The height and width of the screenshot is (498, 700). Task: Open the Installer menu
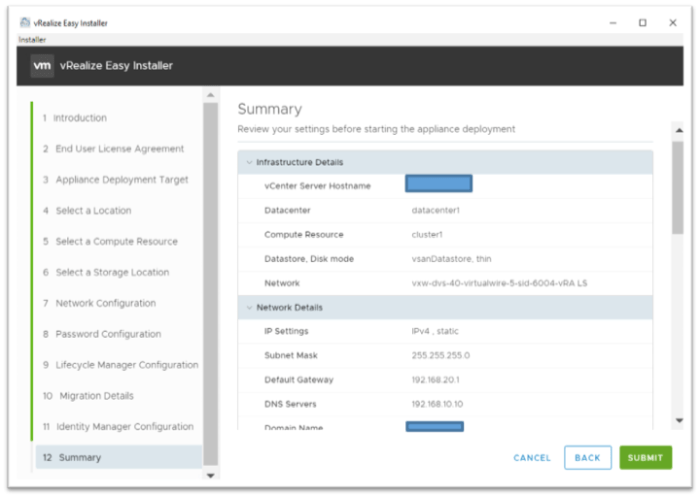tap(33, 39)
